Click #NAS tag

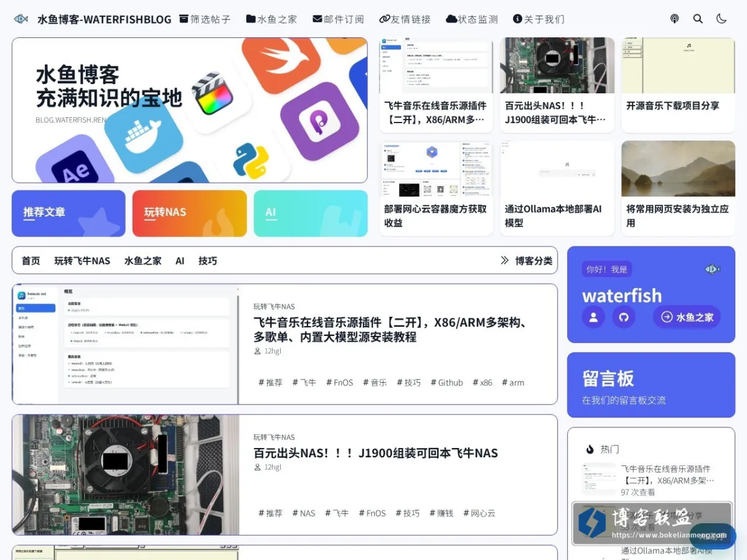(304, 513)
